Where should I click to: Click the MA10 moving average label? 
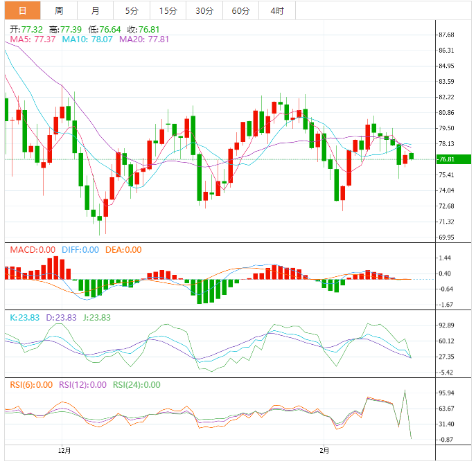tap(88, 39)
